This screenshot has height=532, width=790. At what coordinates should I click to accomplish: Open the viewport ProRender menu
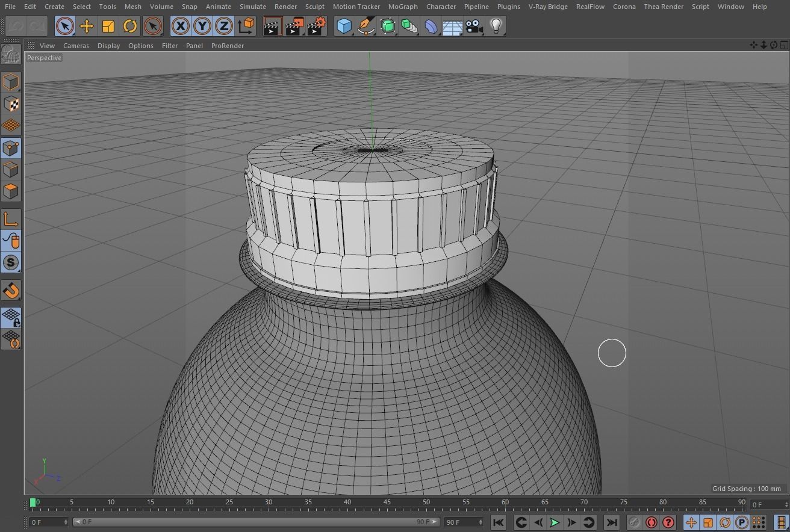tap(228, 46)
